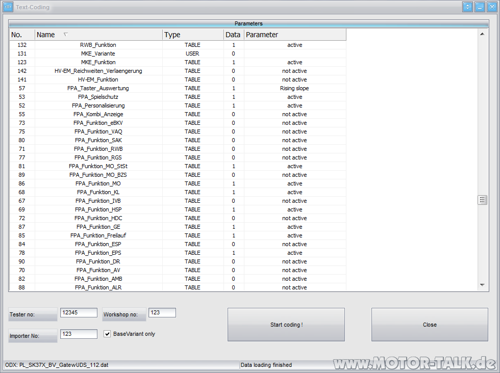Click the Data column header

[233, 35]
